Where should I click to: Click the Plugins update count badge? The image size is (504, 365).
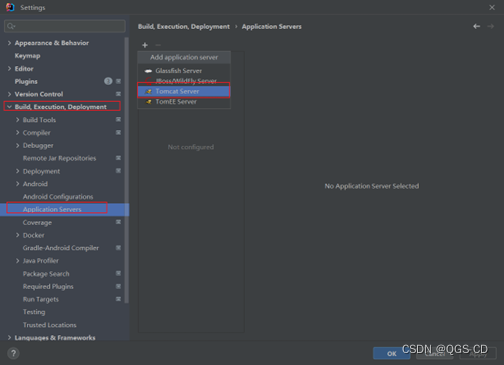pyautogui.click(x=108, y=81)
